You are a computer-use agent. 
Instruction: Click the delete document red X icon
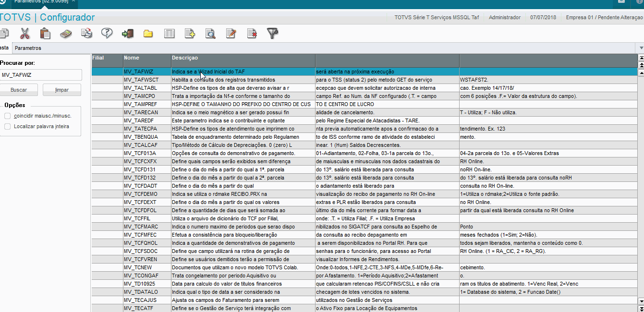click(x=252, y=34)
